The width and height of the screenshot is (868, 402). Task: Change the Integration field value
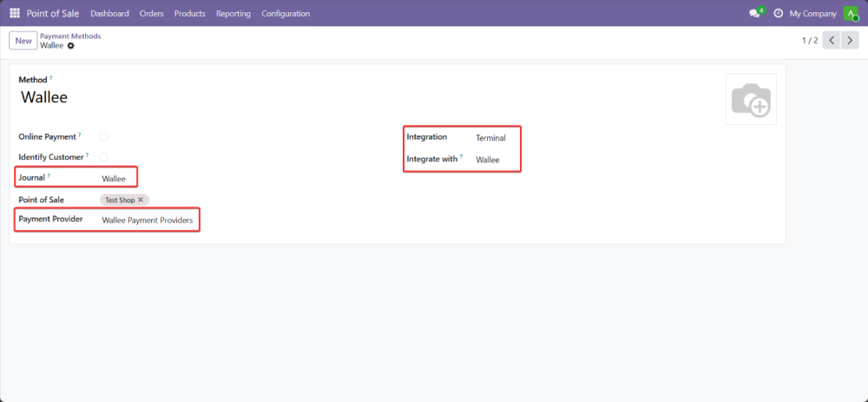tap(490, 138)
